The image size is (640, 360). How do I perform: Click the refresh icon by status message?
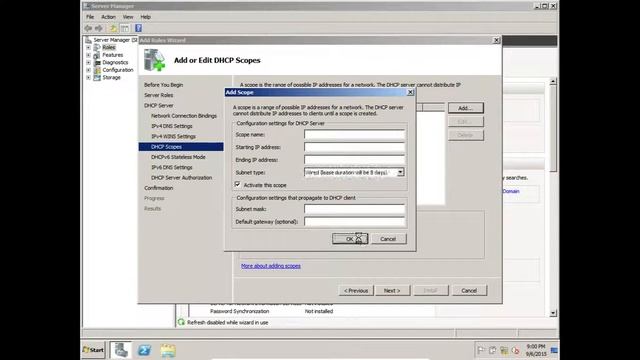pyautogui.click(x=181, y=322)
